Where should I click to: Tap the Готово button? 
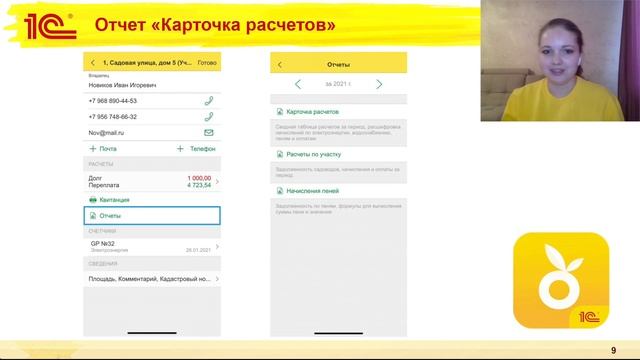point(207,63)
